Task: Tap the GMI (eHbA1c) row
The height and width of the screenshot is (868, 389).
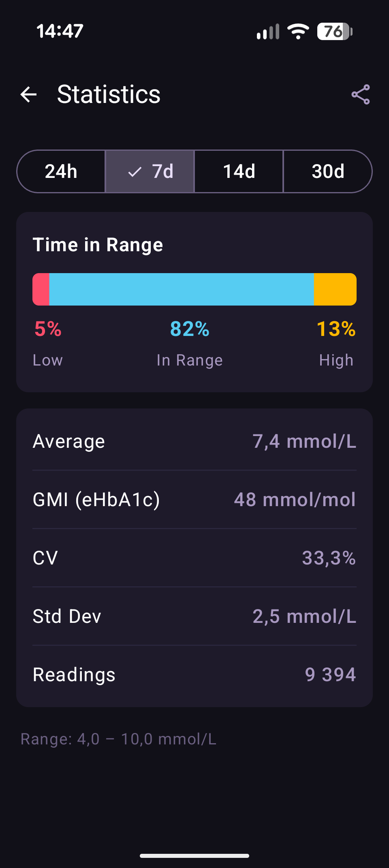Action: [x=194, y=500]
